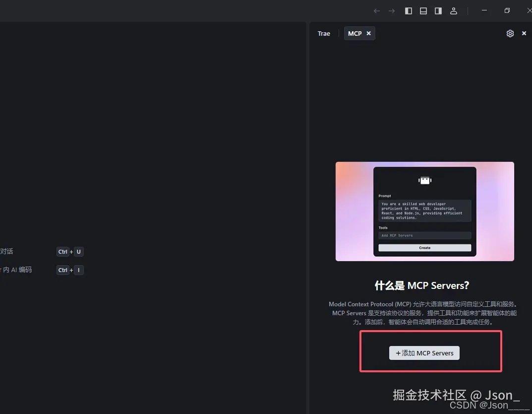This screenshot has width=532, height=414.
Task: Click the I shortcut key badge
Action: click(x=79, y=270)
